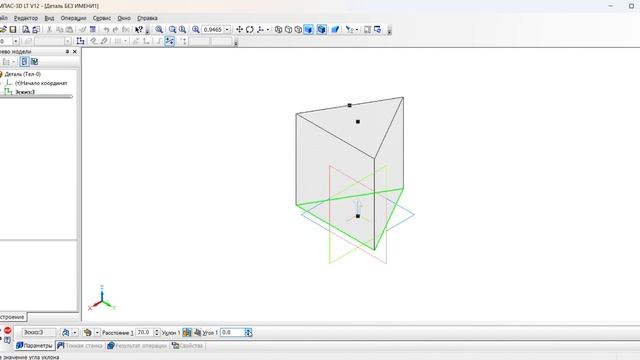Switch to the Тонкая стенка tab
Viewport: 640px width, 360px height.
click(80, 346)
